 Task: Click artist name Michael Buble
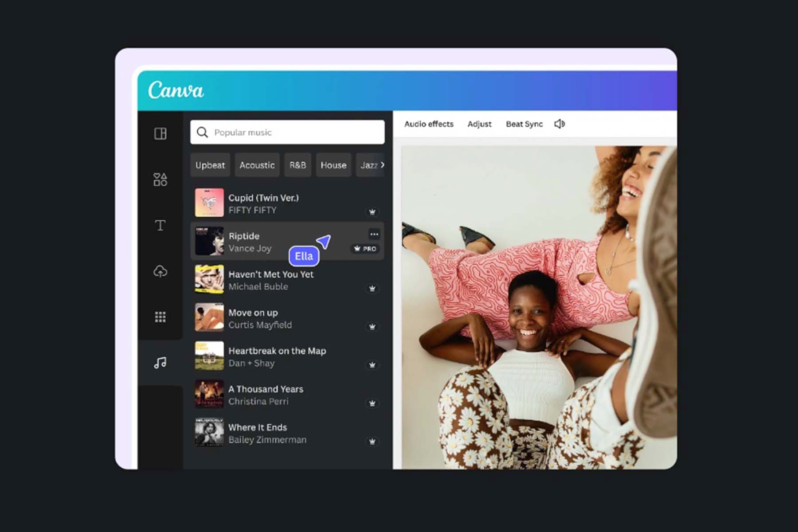(x=258, y=286)
